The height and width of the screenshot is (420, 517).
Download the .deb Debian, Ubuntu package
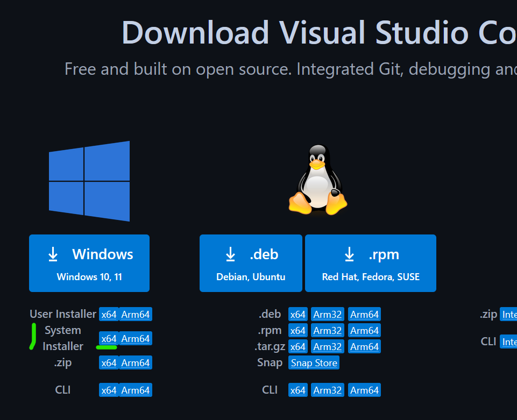pos(251,264)
